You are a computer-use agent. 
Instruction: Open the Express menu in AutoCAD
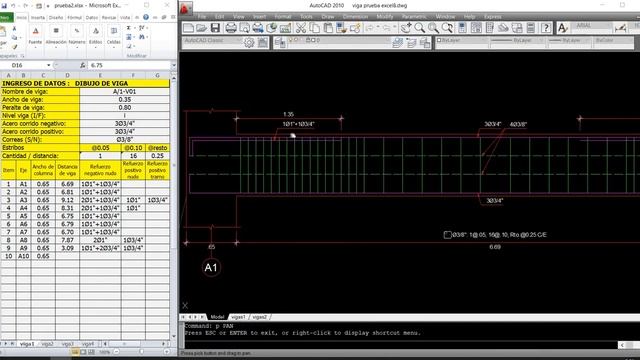tap(493, 17)
